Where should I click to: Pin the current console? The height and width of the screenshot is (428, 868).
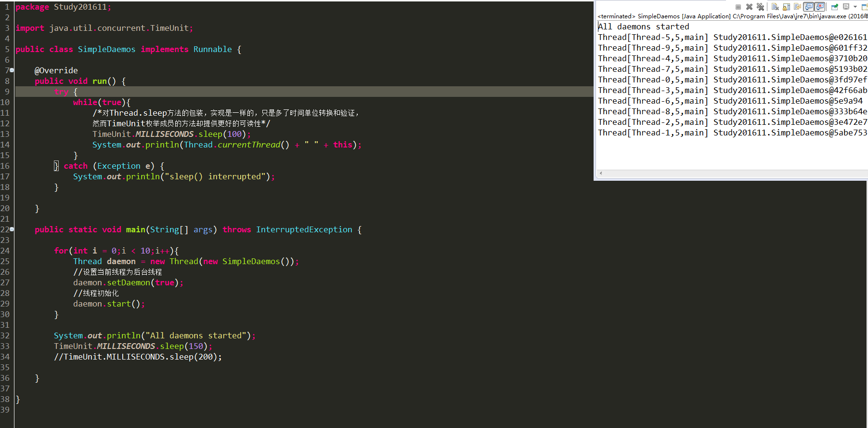[x=835, y=7]
